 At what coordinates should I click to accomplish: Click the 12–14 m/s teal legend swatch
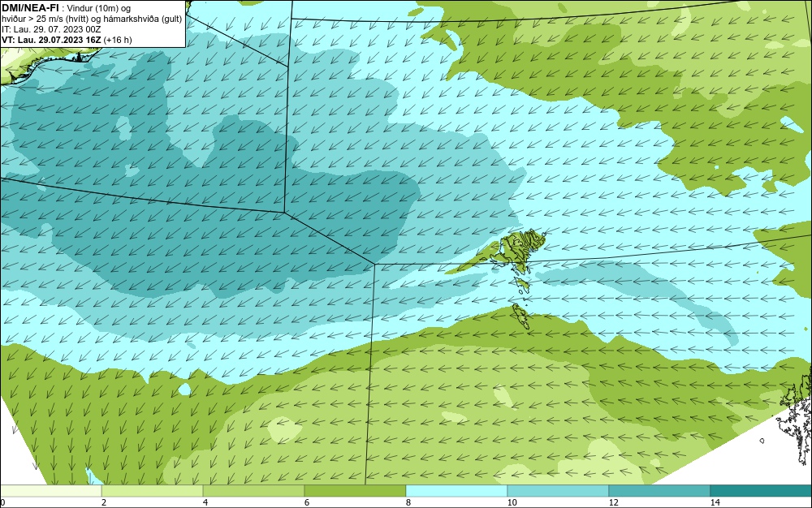[659, 491]
